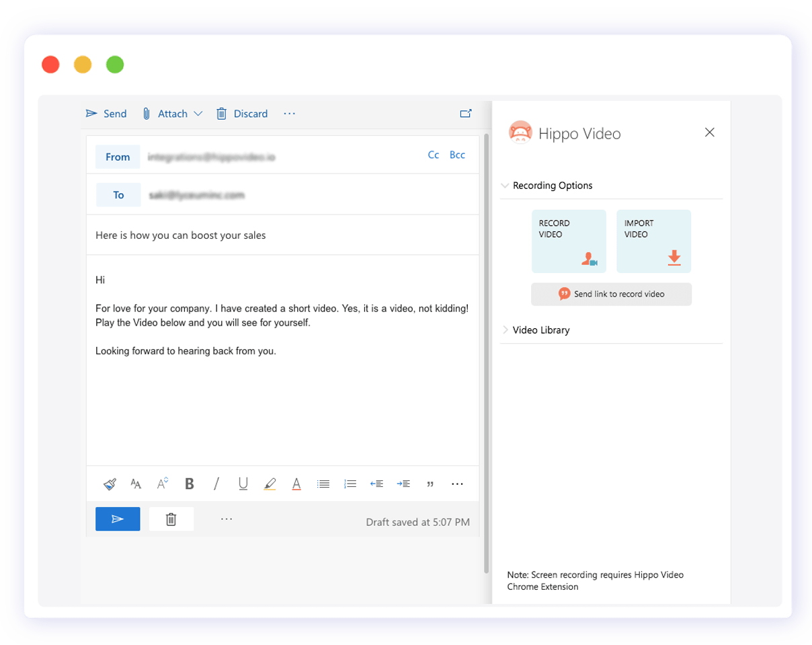Viewport: 812px width, 645px height.
Task: Click the blockquote icon in the toolbar
Action: tap(430, 484)
